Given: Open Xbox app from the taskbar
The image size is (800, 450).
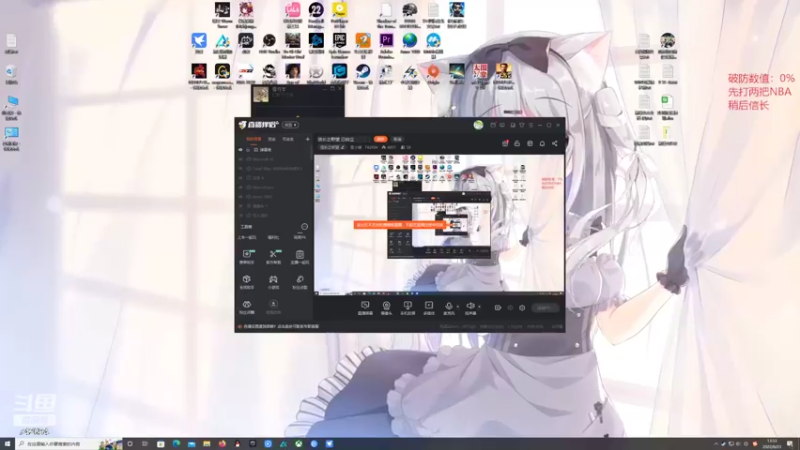Looking at the screenshot, I should point(298,444).
